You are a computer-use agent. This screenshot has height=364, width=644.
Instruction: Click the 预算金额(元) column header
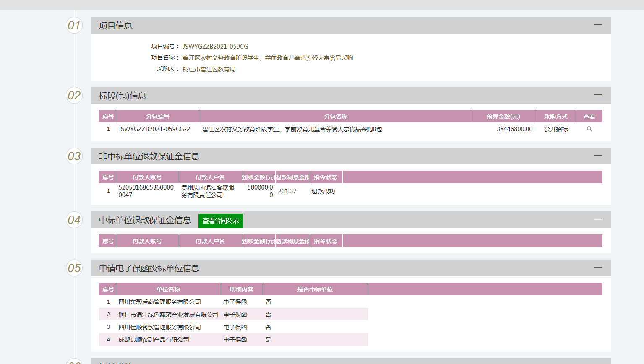click(x=503, y=117)
